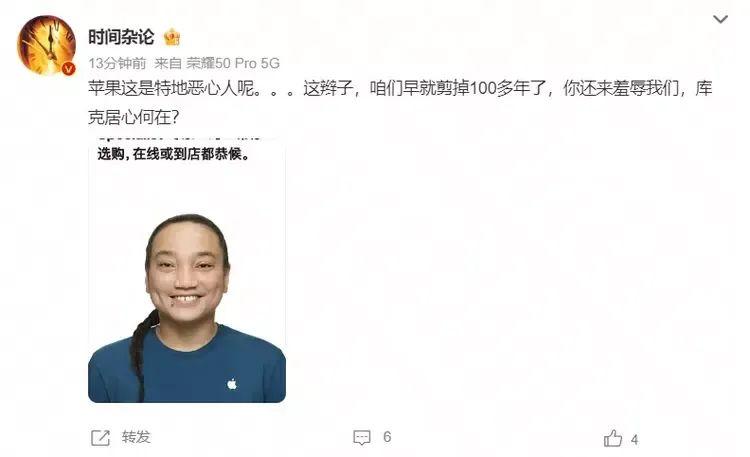This screenshot has width=750, height=457.
Task: Click the 转发 repost label
Action: (x=136, y=437)
